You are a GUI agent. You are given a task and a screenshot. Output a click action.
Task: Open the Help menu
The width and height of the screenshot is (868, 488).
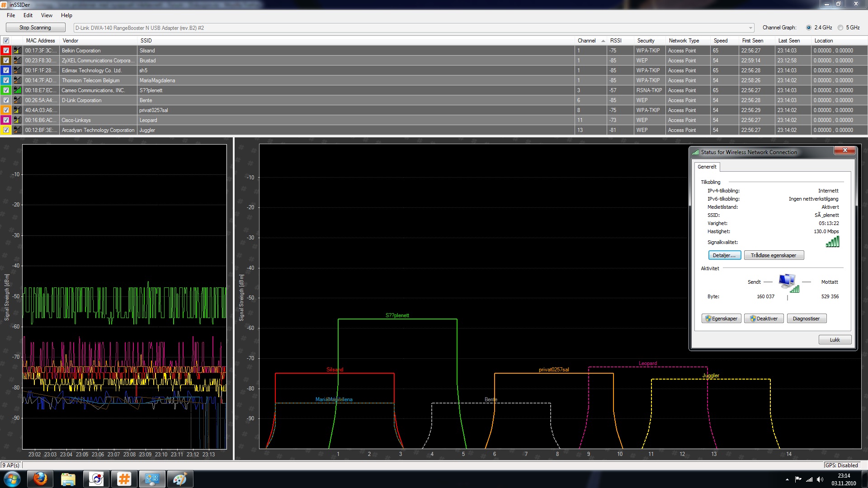coord(66,15)
